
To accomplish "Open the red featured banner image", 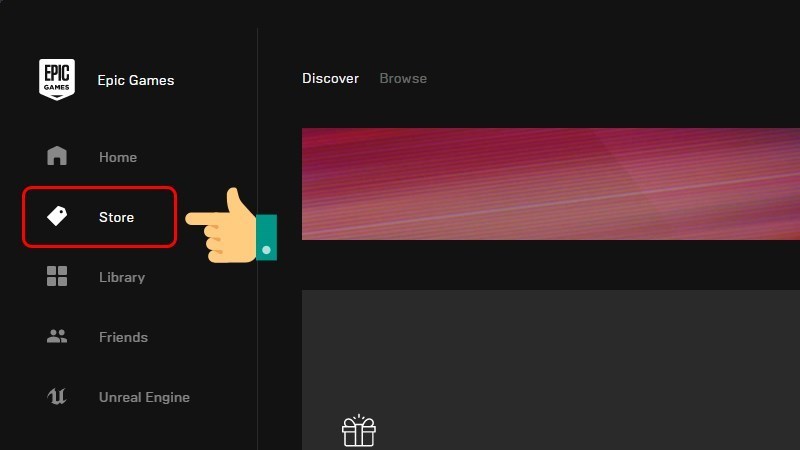I will pos(551,184).
